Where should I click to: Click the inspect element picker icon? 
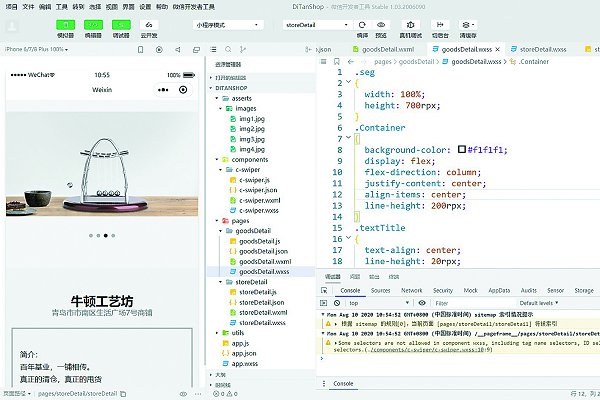point(324,291)
